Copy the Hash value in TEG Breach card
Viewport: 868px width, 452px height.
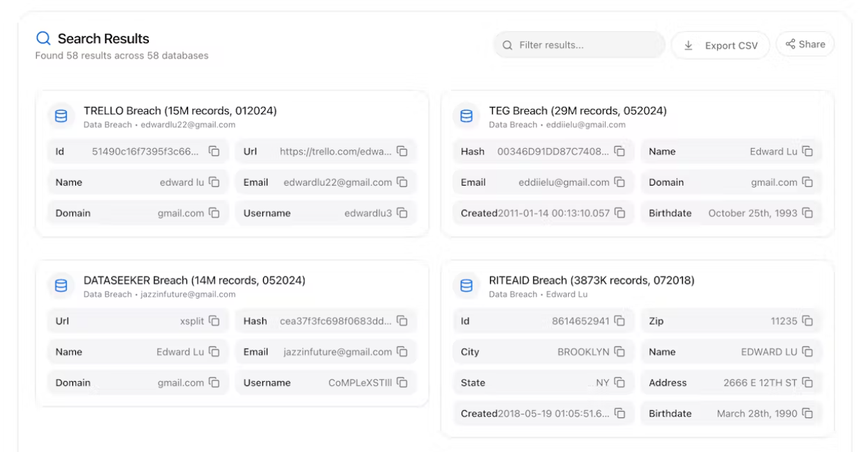point(620,152)
